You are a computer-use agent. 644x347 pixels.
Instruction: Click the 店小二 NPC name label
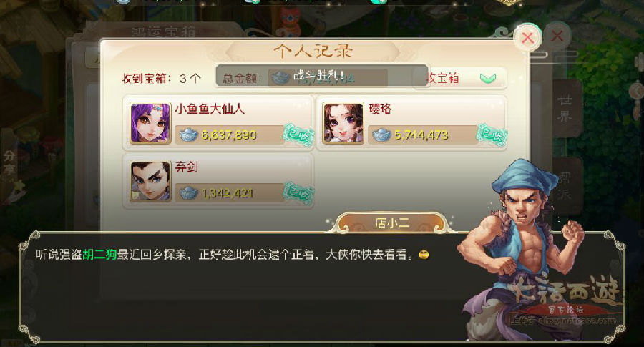tap(392, 223)
